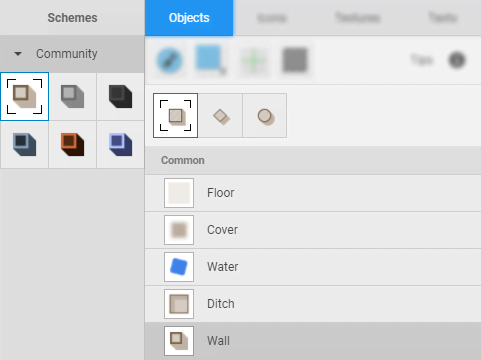
Task: Select the Wall label
Action: click(218, 341)
